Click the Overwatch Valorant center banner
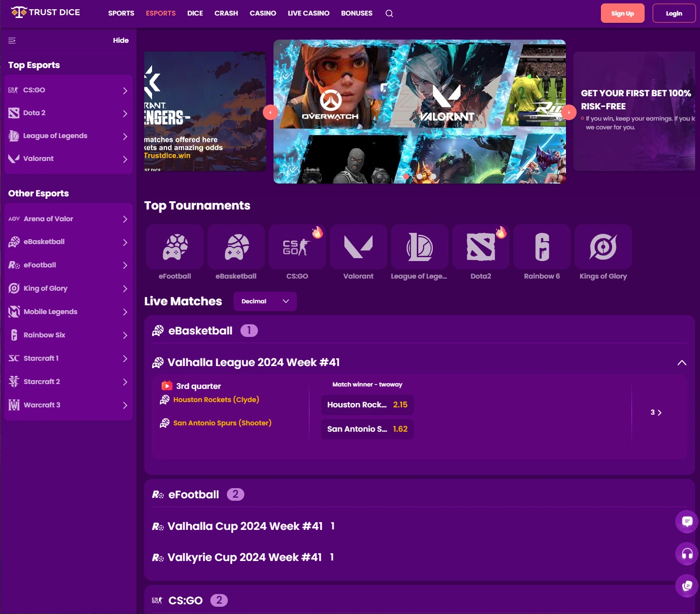Image resolution: width=700 pixels, height=614 pixels. pos(420,112)
